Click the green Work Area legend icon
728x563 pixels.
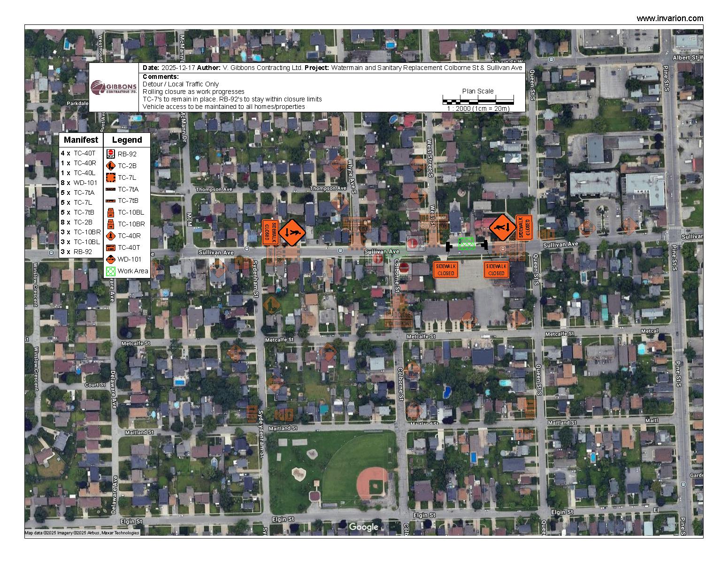(x=112, y=271)
